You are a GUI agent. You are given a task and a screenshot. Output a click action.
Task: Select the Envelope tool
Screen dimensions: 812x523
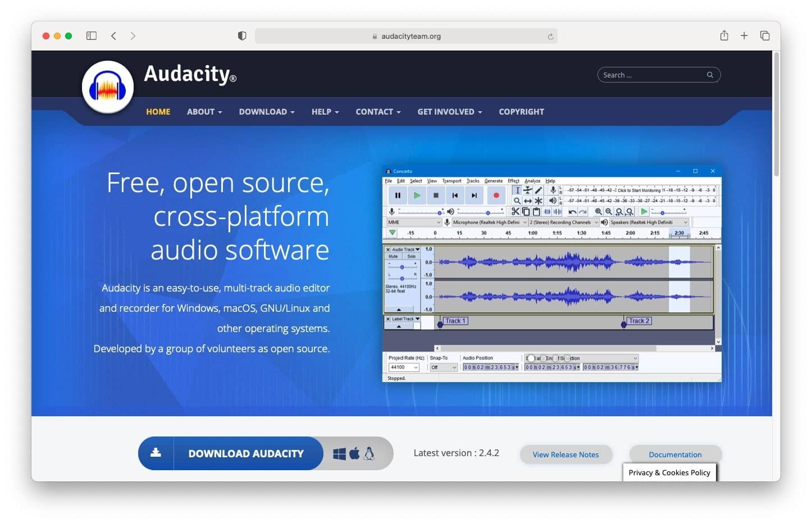click(x=528, y=190)
